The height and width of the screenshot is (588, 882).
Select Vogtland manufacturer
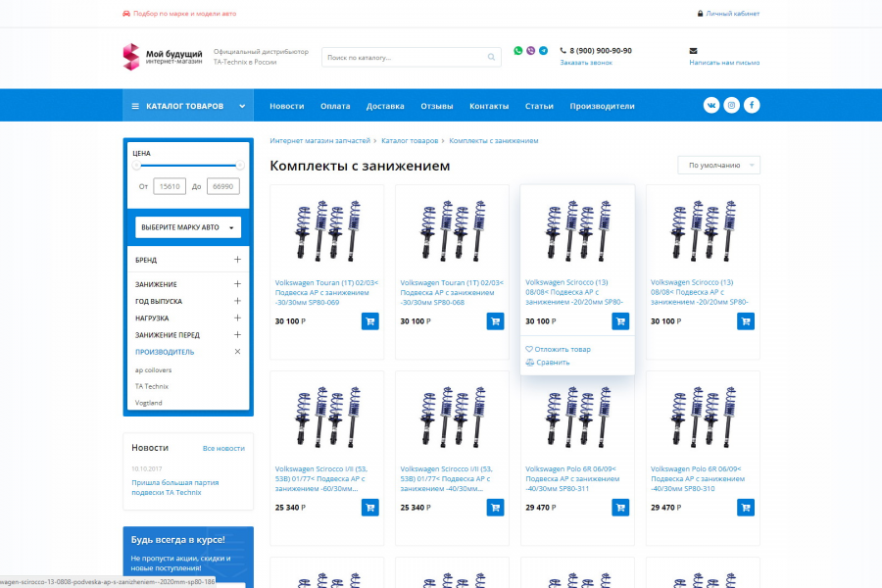point(149,403)
